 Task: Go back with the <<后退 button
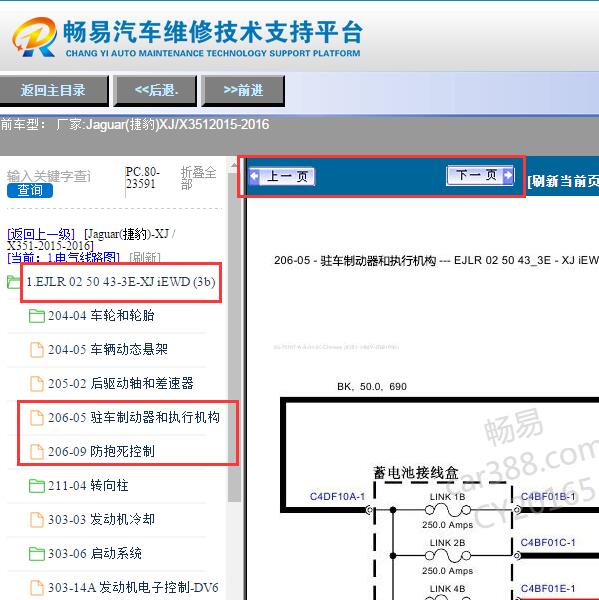pyautogui.click(x=156, y=91)
